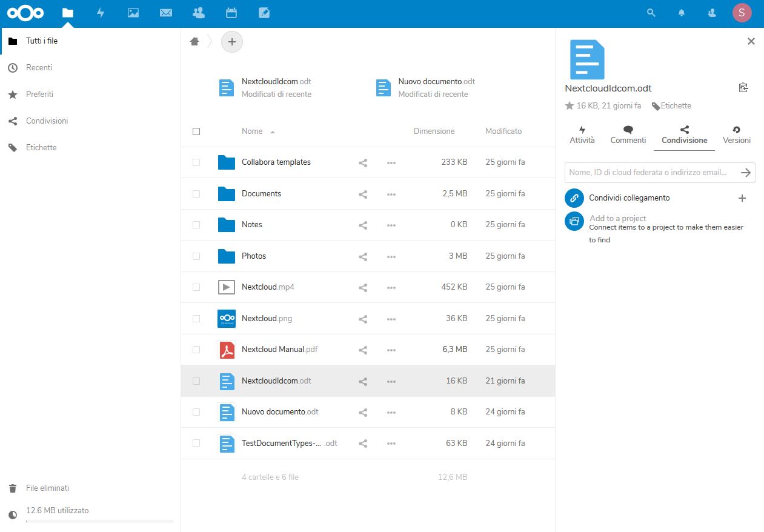This screenshot has width=764, height=532.
Task: Open more actions for Nextcloud Manual.pdf
Action: point(391,350)
